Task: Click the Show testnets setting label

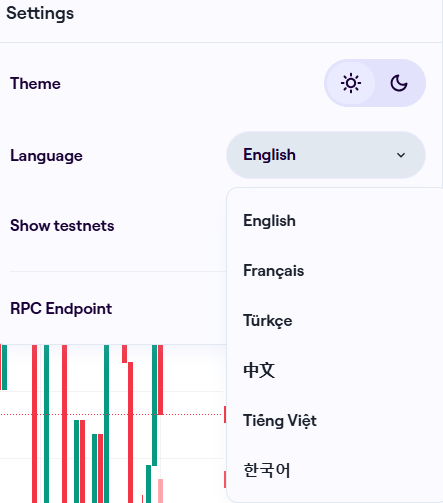Action: (62, 226)
